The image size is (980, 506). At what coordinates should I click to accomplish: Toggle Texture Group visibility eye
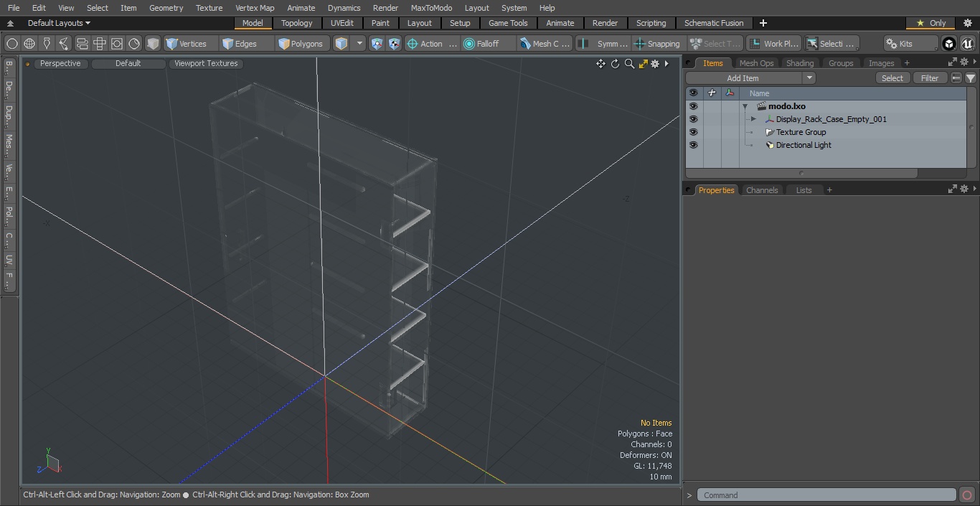(693, 132)
